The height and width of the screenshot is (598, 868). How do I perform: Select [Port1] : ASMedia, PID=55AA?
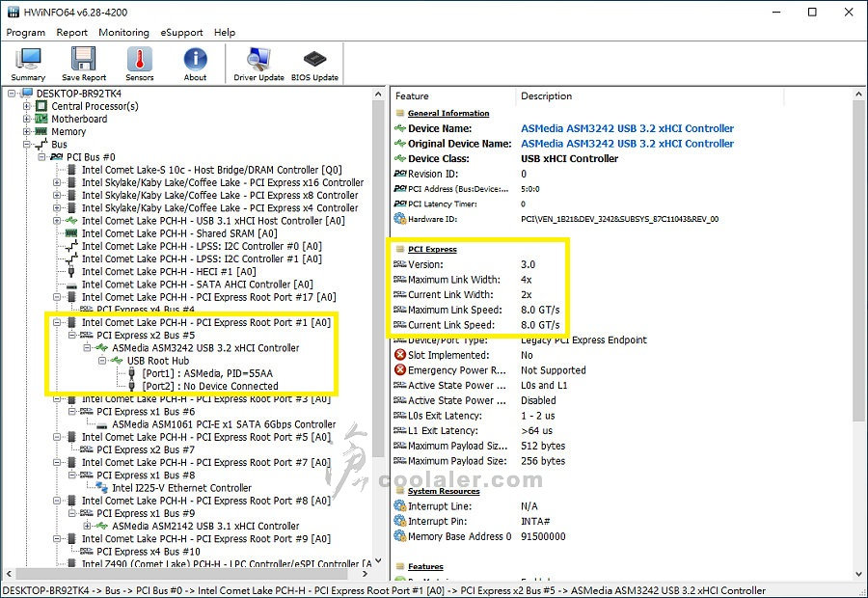point(207,373)
